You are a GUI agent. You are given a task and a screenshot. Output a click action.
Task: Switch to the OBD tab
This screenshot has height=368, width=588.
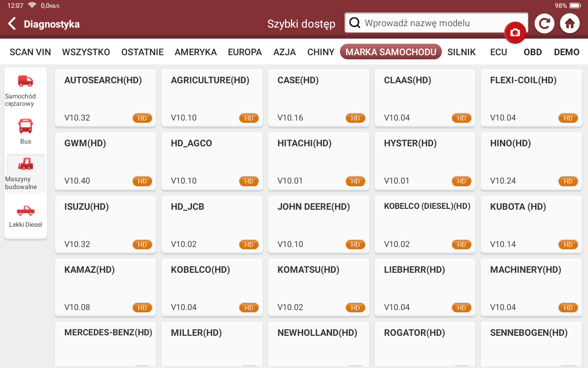click(533, 52)
